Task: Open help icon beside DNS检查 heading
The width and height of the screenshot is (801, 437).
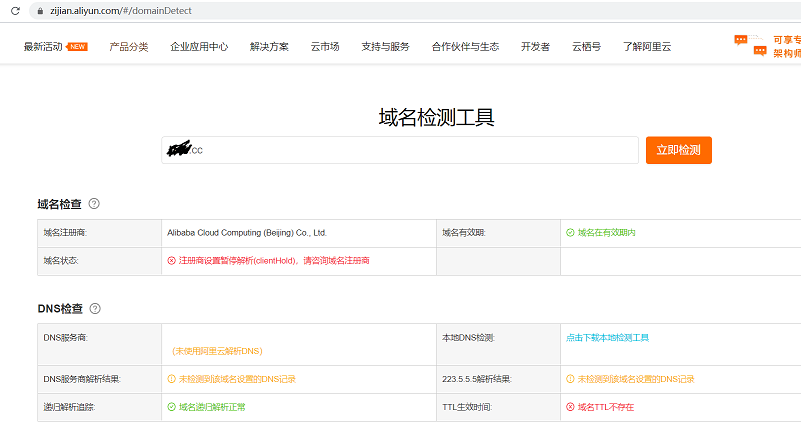Action: point(95,308)
